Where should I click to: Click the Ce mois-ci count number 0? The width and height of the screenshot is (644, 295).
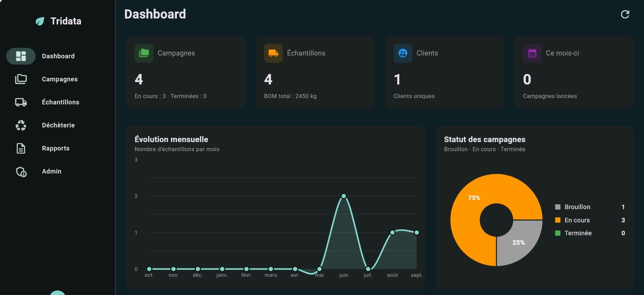click(527, 80)
